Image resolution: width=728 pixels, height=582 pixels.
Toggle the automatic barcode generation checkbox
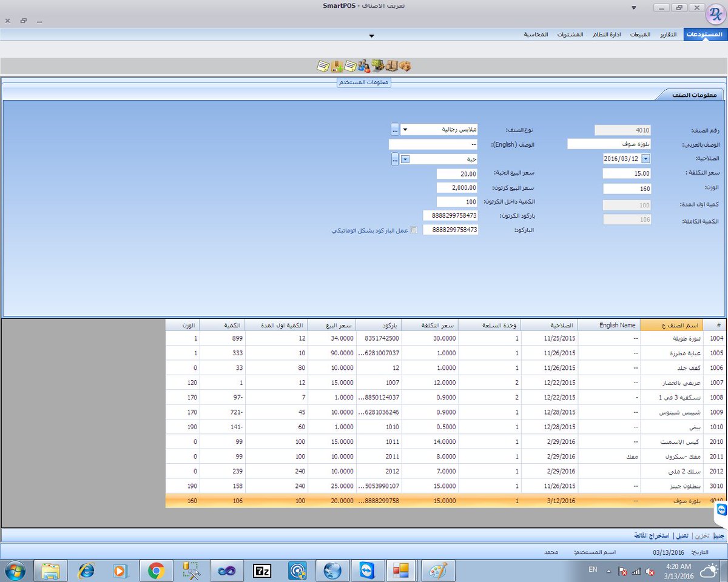(x=414, y=230)
